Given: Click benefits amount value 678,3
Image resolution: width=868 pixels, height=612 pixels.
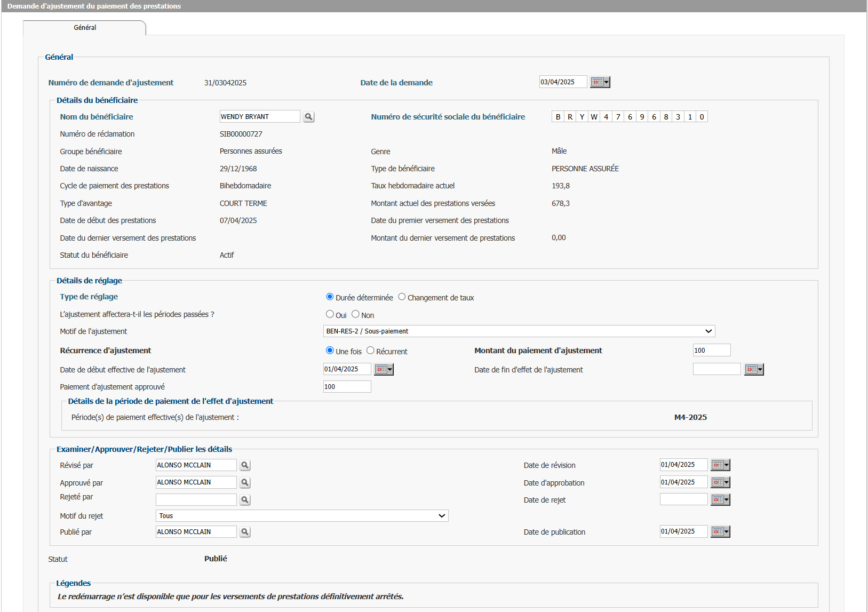Looking at the screenshot, I should (561, 203).
